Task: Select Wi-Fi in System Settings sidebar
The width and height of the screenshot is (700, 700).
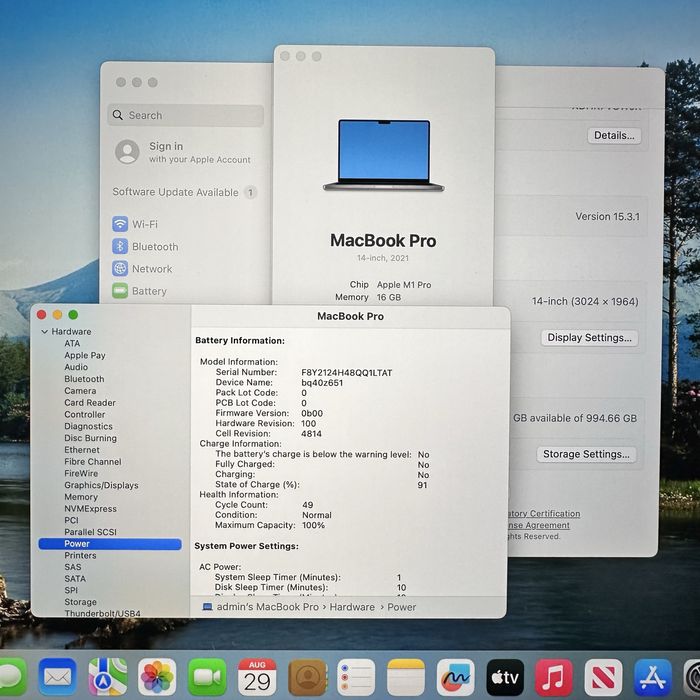Action: 145,224
